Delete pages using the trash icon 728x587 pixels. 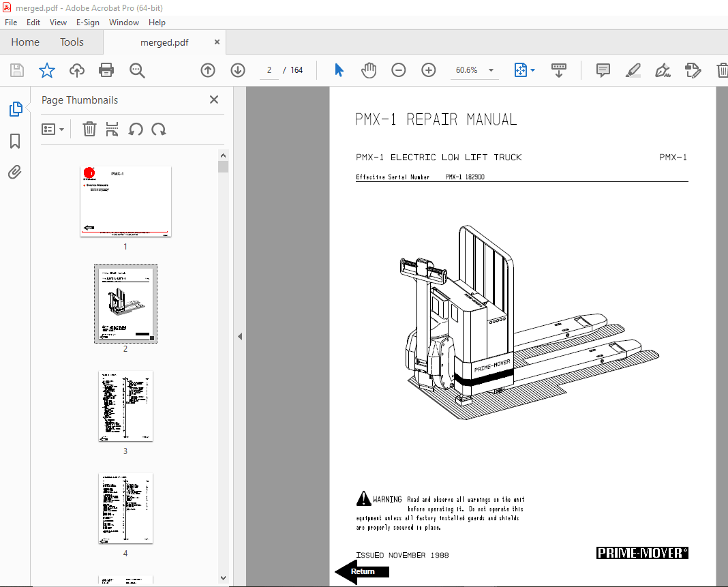click(89, 129)
